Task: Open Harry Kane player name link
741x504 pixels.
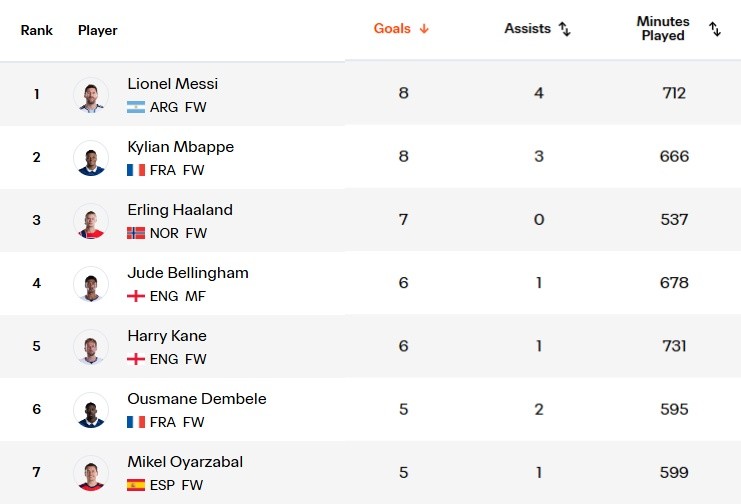Action: click(x=167, y=336)
